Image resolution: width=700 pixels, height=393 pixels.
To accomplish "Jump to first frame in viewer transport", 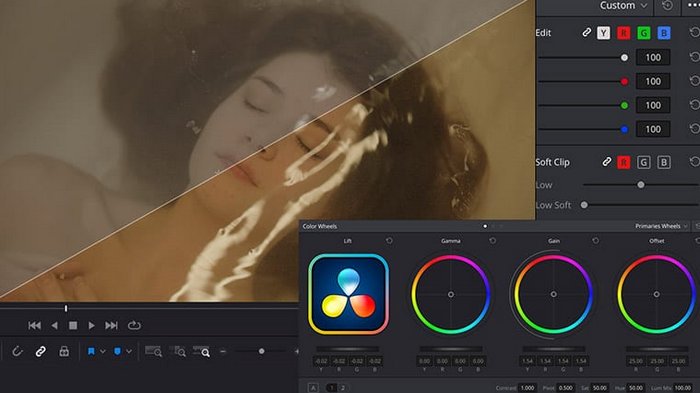I will coord(34,326).
